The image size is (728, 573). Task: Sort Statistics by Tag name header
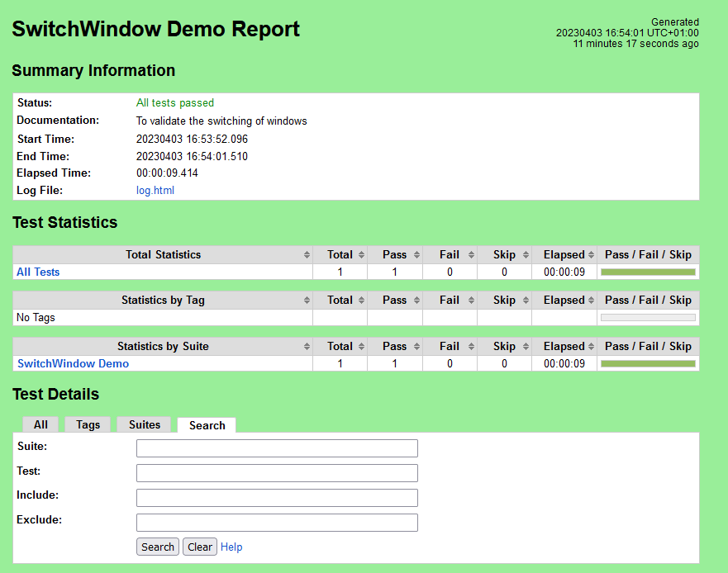pyautogui.click(x=163, y=301)
